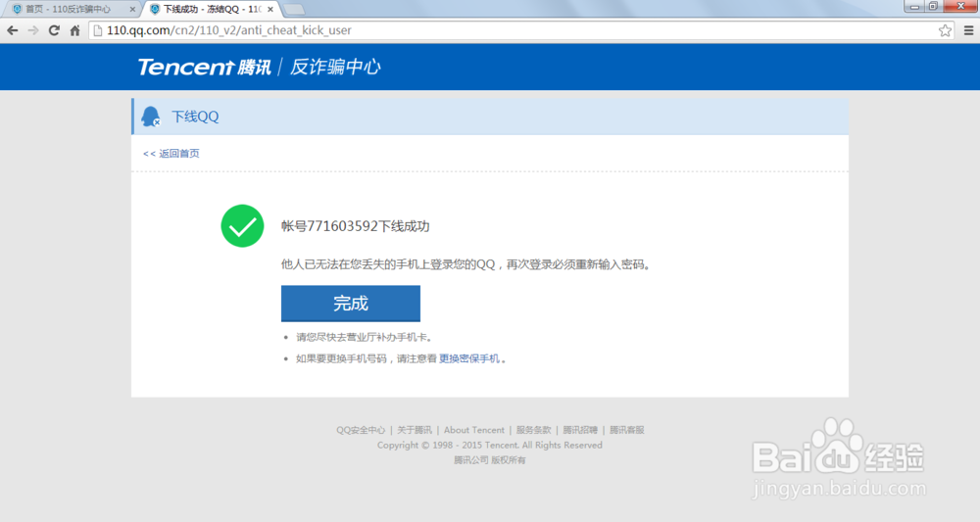Open QQ安全中心 footer link
The image size is (980, 522).
(x=361, y=430)
